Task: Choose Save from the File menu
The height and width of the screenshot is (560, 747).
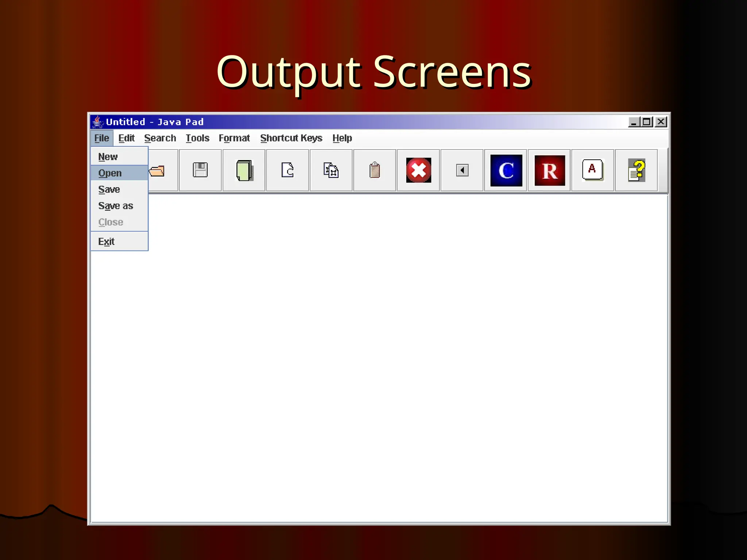Action: [120, 190]
